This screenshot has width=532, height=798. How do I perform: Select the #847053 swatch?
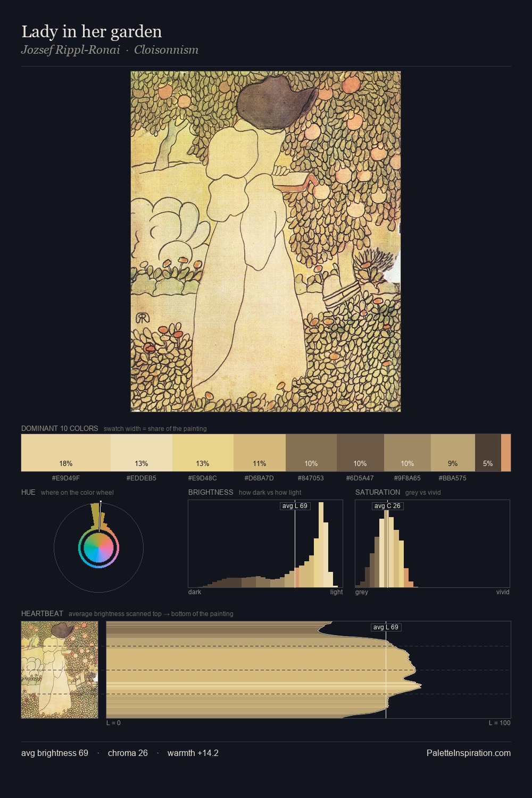click(x=311, y=453)
